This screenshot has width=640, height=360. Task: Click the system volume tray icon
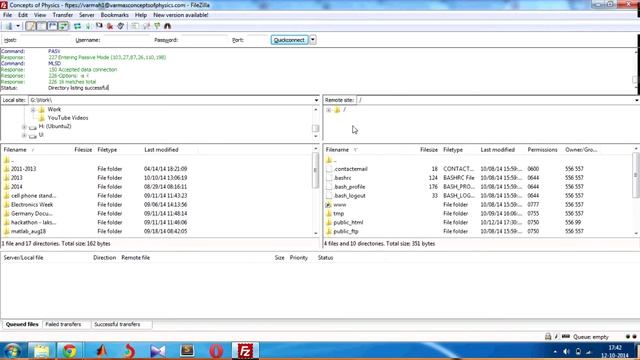point(567,351)
